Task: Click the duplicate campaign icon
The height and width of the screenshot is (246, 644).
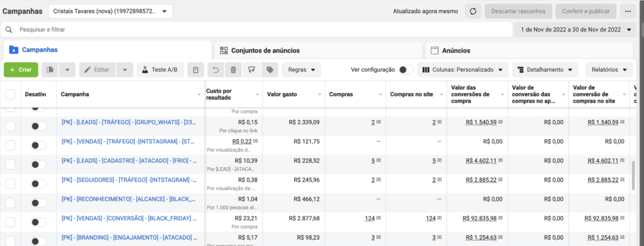Action: coord(50,70)
